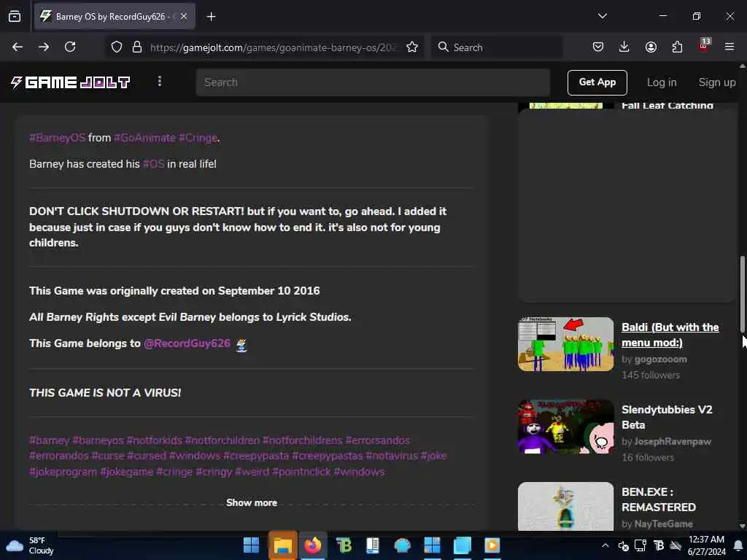Viewport: 747px width, 560px height.
Task: Follow the #GoAnimate hashtag
Action: [145, 138]
